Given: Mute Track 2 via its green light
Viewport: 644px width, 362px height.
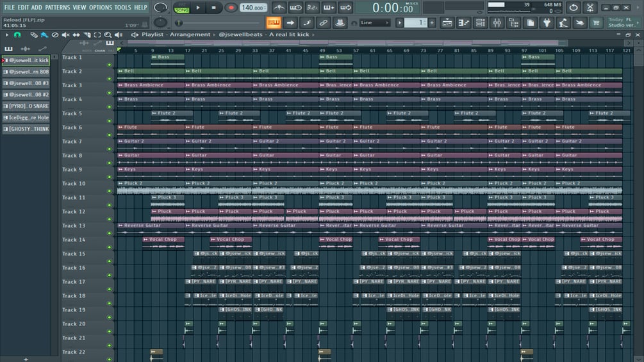Looking at the screenshot, I should 109,79.
